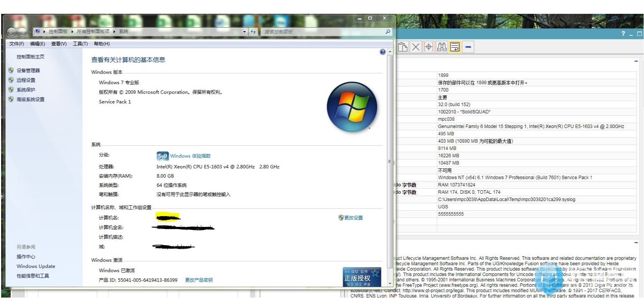Click the X delete icon in NX toolbar

[x=416, y=47]
